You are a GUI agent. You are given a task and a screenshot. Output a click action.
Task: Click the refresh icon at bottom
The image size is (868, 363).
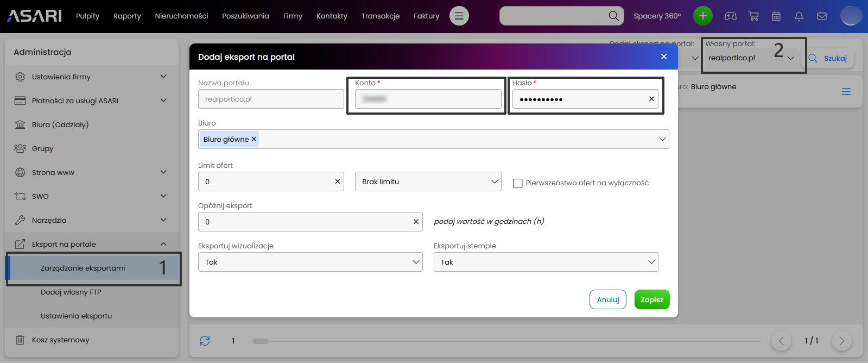[205, 341]
